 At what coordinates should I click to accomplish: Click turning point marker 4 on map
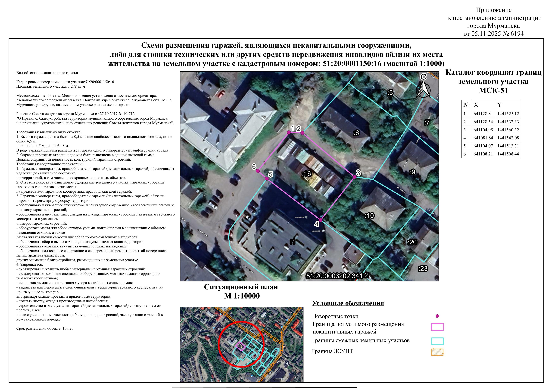click(x=321, y=220)
